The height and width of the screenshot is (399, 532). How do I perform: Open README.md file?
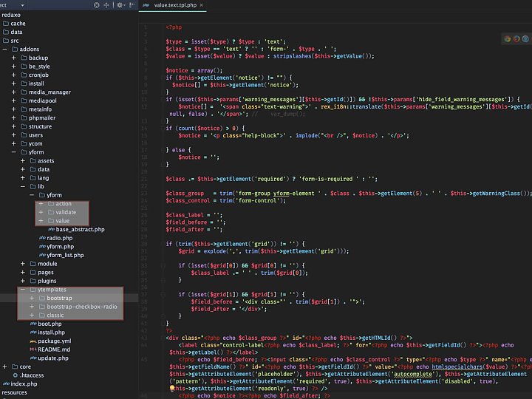coord(53,349)
